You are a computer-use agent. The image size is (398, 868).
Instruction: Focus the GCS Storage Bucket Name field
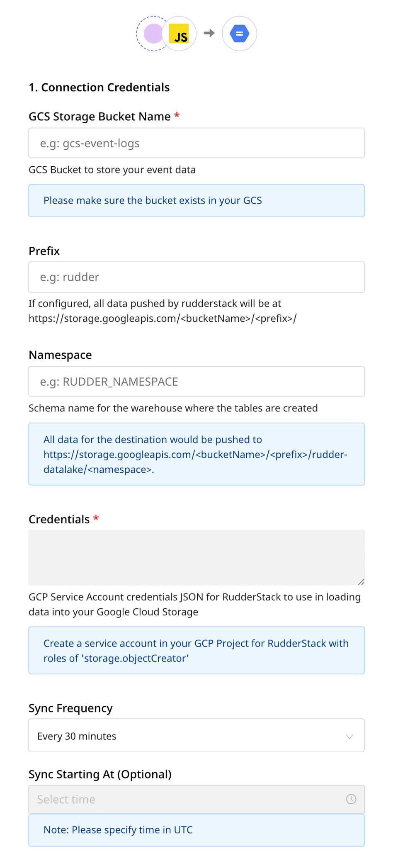[196, 143]
